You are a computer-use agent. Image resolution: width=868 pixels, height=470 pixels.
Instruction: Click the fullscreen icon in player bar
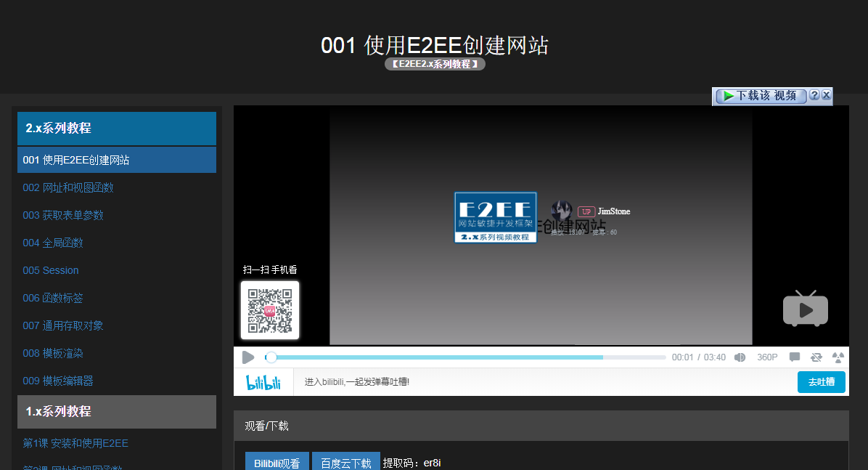[838, 357]
